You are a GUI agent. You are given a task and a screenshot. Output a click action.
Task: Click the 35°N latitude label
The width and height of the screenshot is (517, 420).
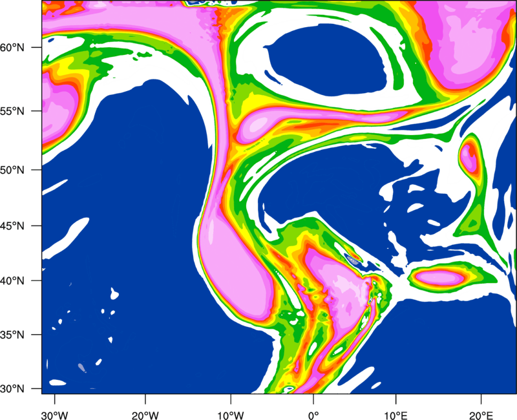pyautogui.click(x=12, y=335)
